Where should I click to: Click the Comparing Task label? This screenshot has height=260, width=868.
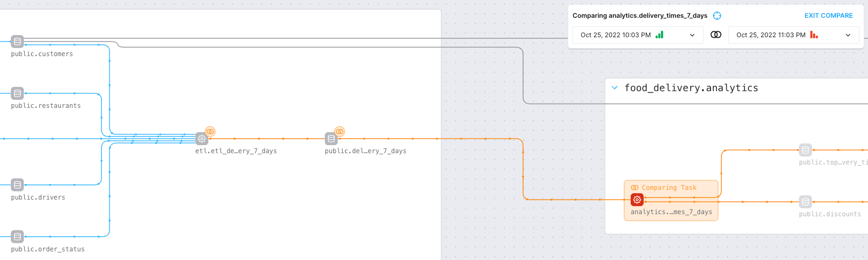[669, 188]
